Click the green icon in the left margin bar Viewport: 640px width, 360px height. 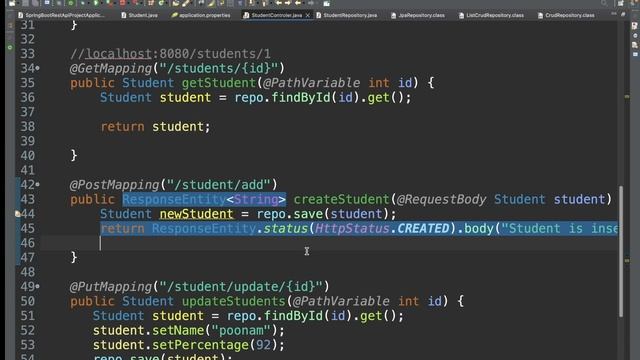coord(10,48)
